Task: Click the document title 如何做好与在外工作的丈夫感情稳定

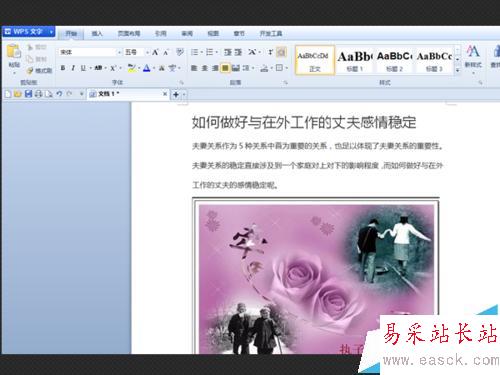Action: [304, 122]
